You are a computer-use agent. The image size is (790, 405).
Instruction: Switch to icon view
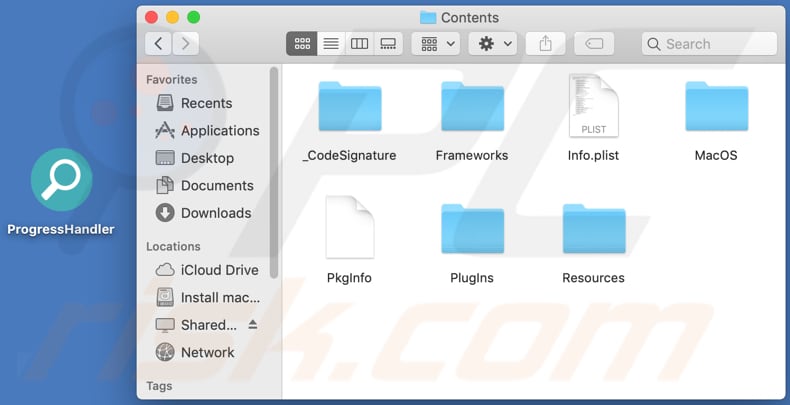[302, 44]
